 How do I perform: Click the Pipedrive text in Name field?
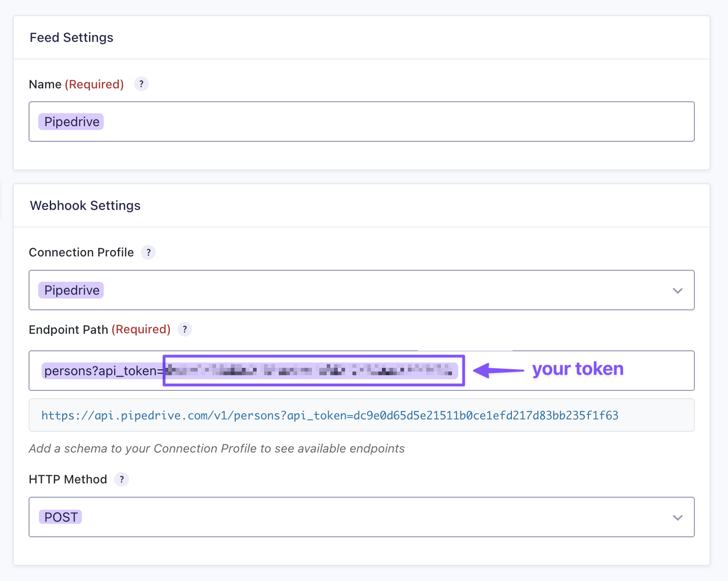(71, 122)
